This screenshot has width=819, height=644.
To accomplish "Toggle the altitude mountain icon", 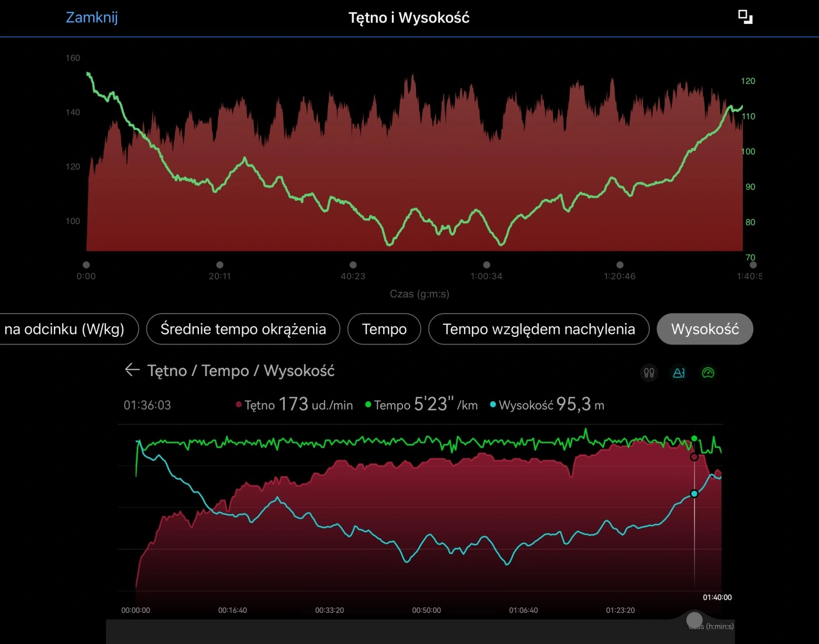I will 679,373.
